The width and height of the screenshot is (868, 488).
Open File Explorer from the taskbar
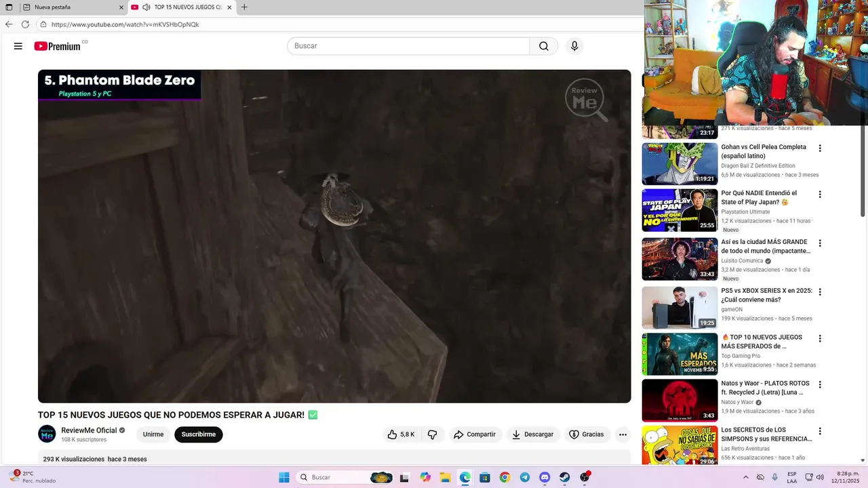(445, 477)
